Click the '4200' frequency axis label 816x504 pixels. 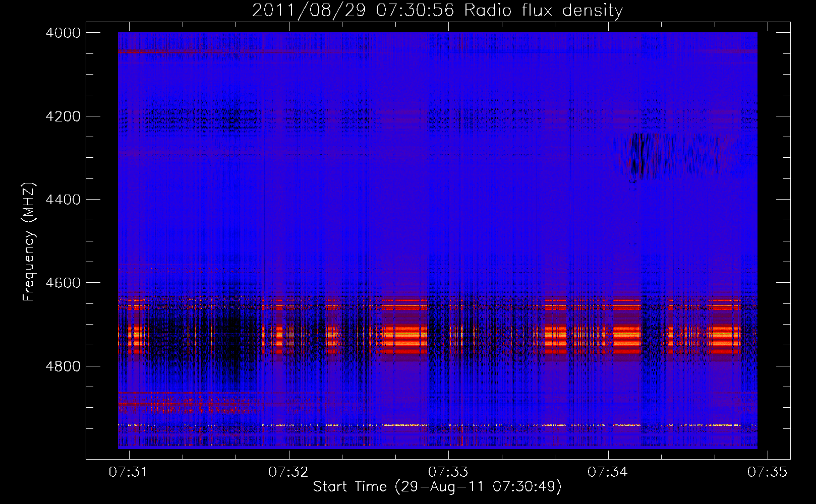click(x=63, y=116)
